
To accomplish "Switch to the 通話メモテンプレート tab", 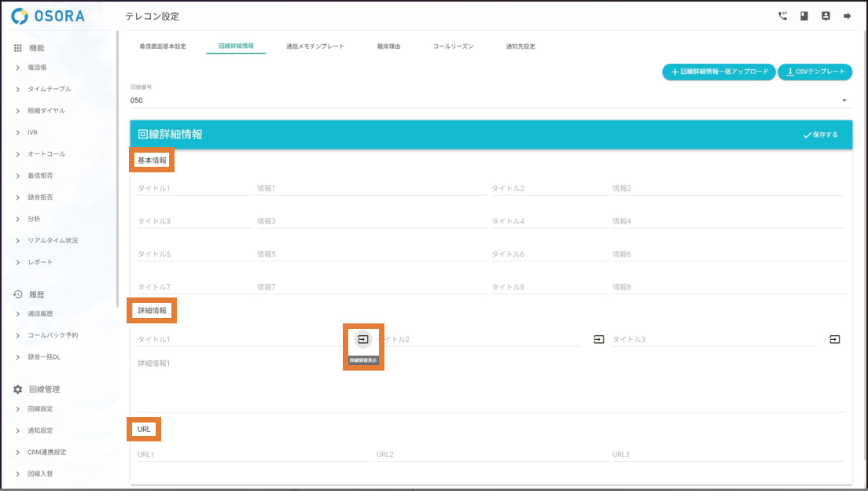I will pyautogui.click(x=315, y=46).
